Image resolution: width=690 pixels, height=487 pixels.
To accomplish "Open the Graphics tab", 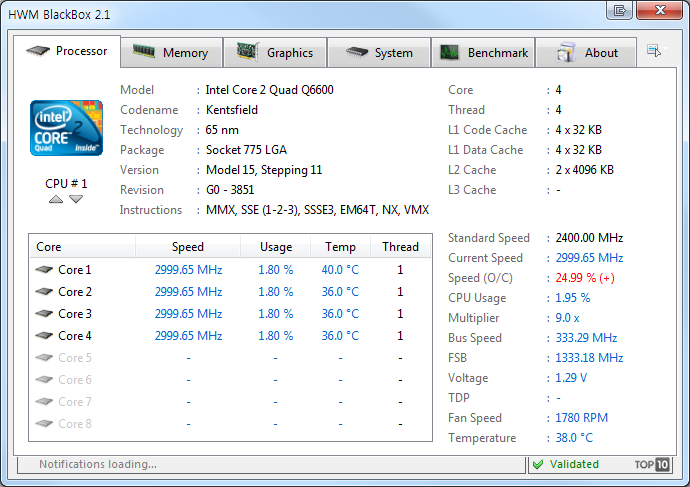I will [275, 53].
